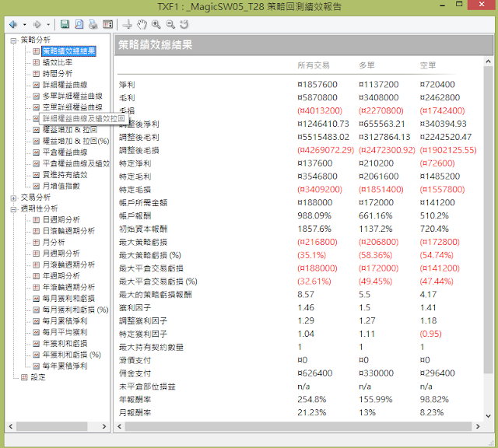Open 時間分析 tree item

[58, 74]
